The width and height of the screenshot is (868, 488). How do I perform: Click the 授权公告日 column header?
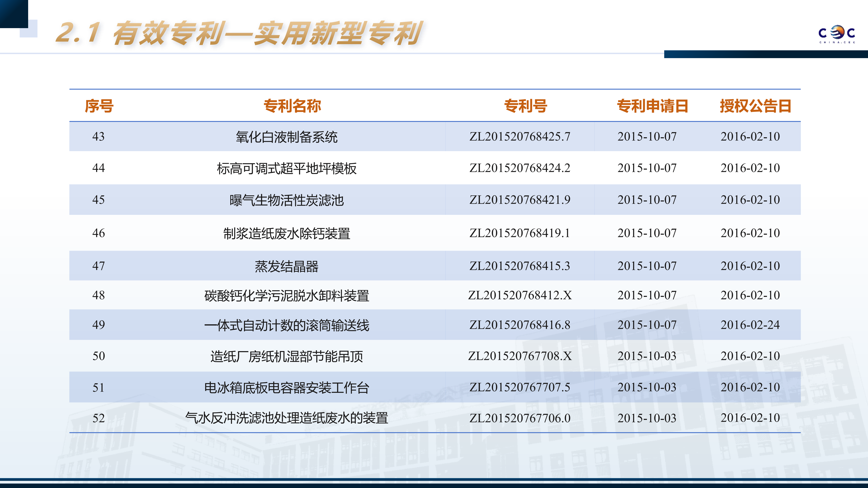755,106
